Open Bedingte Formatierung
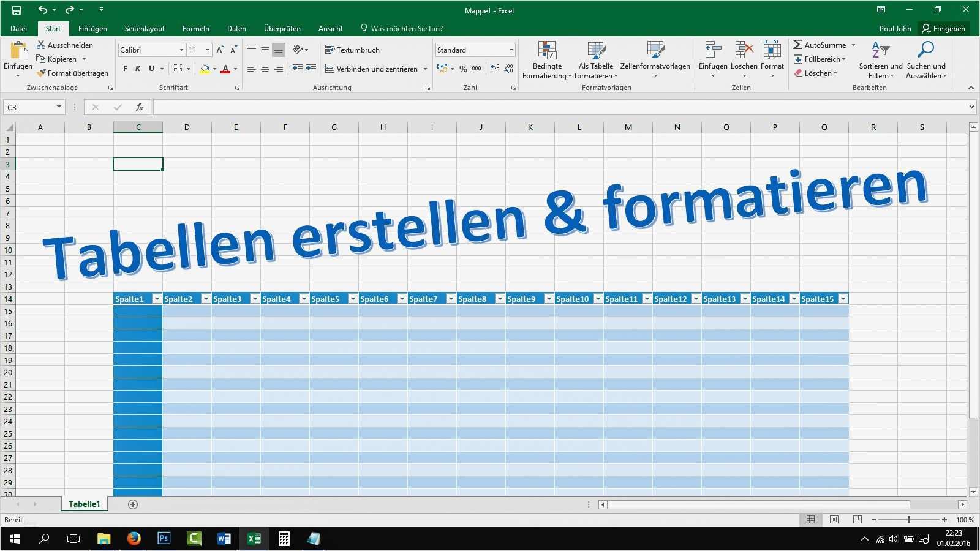Screen dimensions: 980x551 (x=546, y=59)
